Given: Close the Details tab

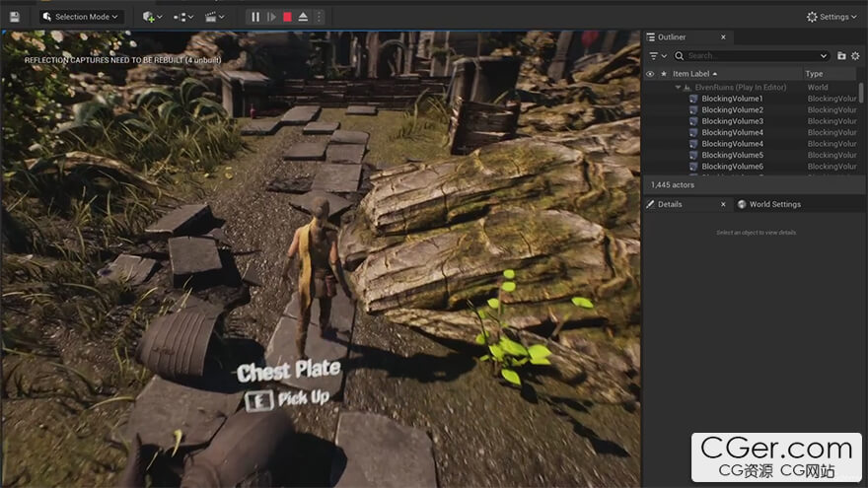Looking at the screenshot, I should coord(723,204).
